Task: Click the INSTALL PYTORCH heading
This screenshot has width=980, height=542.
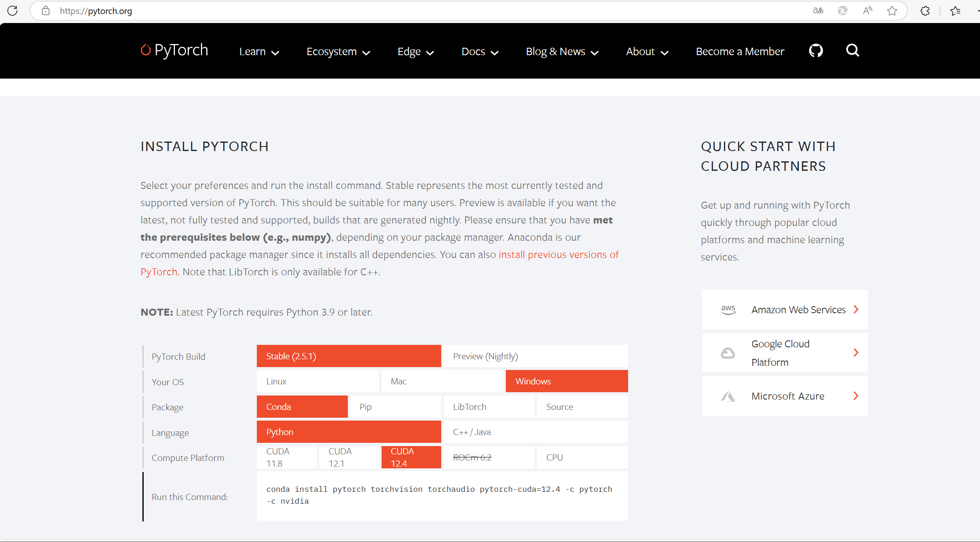Action: tap(205, 147)
